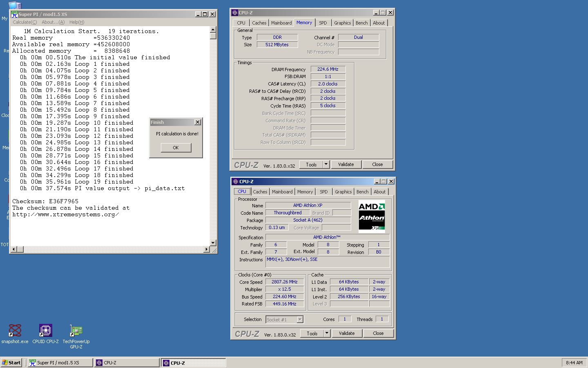Select Mainboard tab in lower CPU-Z window
The image size is (588, 368).
coord(283,192)
